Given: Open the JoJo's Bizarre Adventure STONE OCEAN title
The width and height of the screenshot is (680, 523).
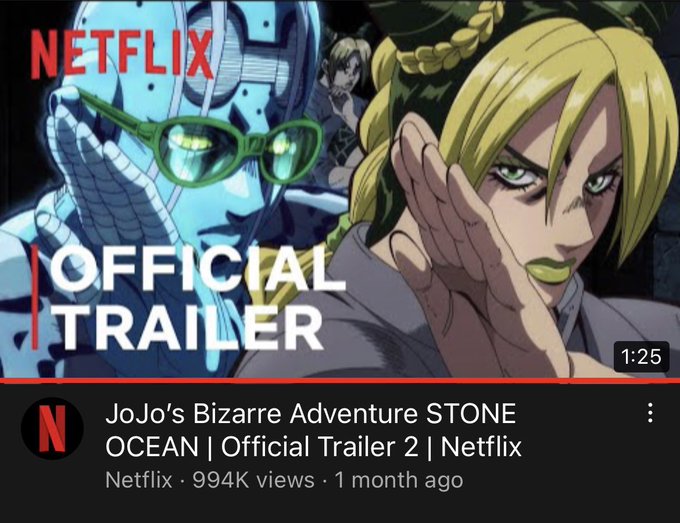Looking at the screenshot, I should click(313, 430).
